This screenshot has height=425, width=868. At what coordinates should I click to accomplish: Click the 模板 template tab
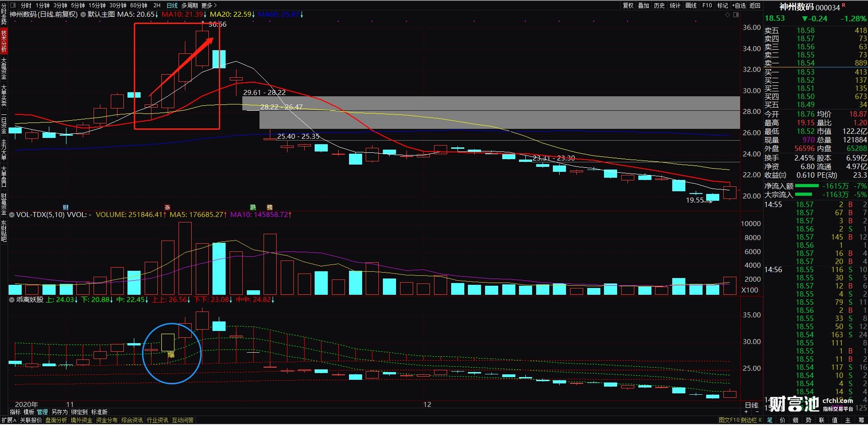pos(29,412)
